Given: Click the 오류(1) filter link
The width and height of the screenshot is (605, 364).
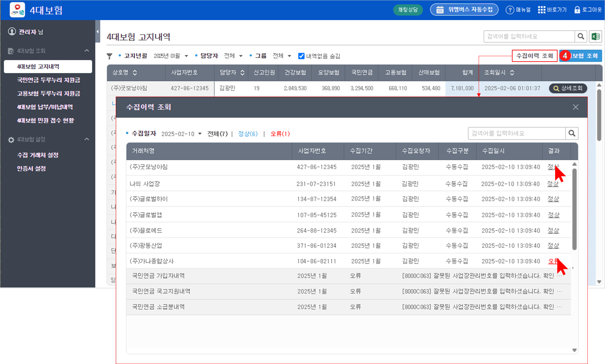Looking at the screenshot, I should [280, 134].
